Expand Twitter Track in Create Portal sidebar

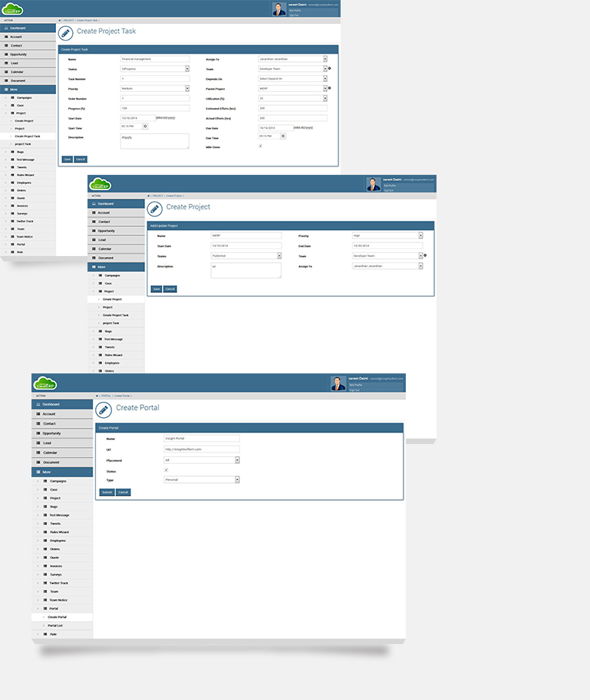tap(62, 583)
